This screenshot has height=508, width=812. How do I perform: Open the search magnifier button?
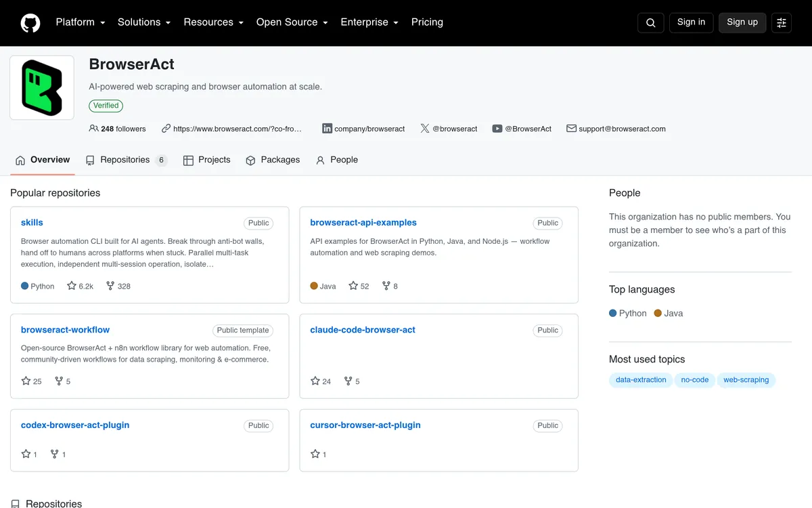651,22
